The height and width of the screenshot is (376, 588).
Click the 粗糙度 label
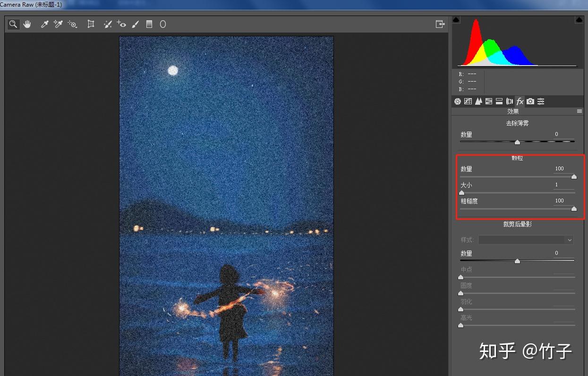coord(469,201)
